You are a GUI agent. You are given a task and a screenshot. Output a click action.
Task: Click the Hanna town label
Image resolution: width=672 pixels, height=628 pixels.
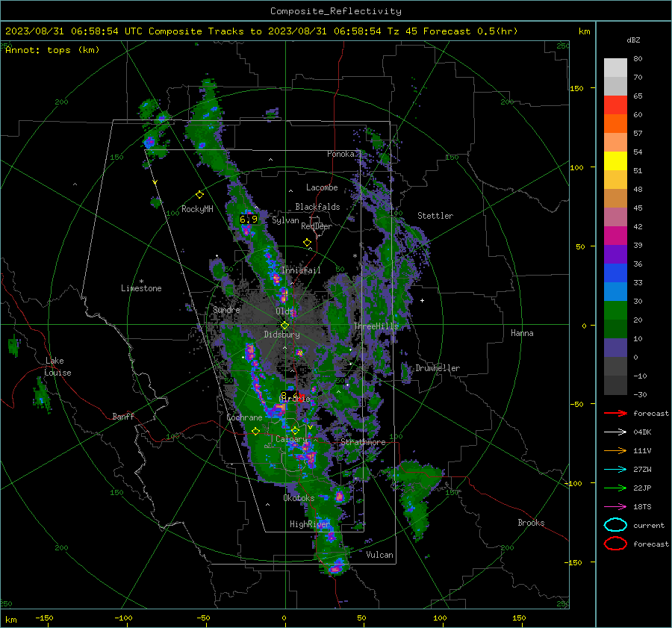[x=522, y=333]
